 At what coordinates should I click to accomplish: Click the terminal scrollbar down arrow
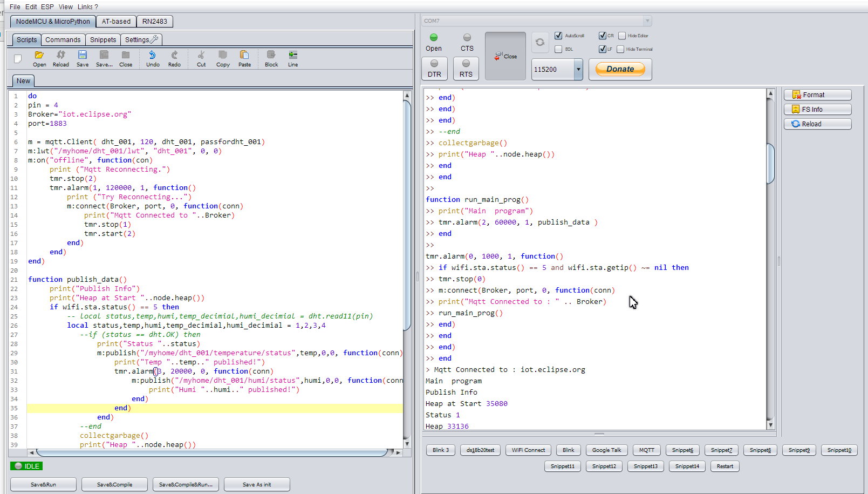[770, 425]
